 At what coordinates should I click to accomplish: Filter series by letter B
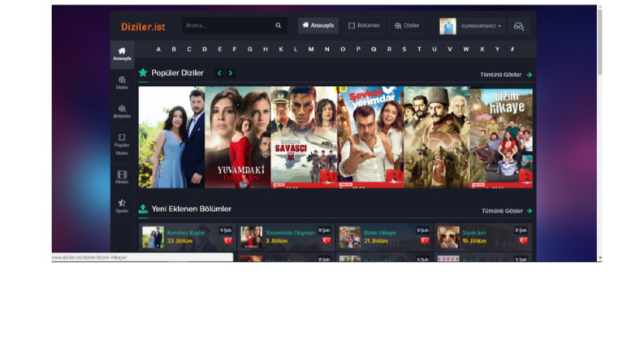click(174, 50)
